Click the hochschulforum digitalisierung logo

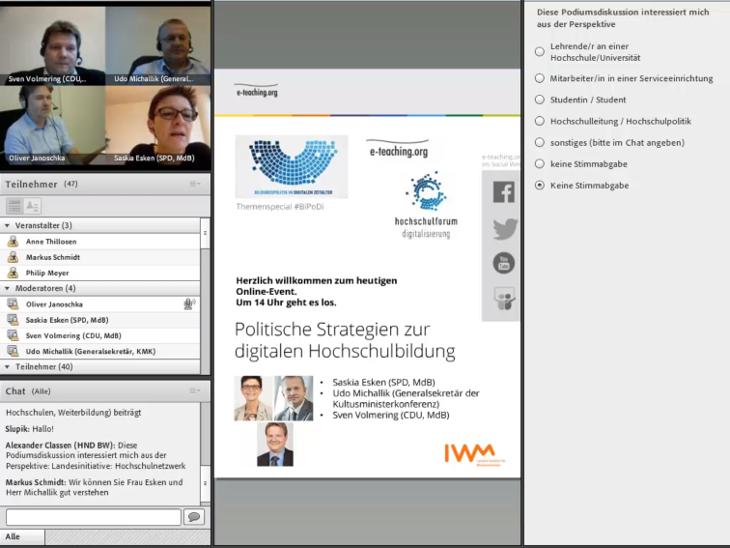(426, 205)
